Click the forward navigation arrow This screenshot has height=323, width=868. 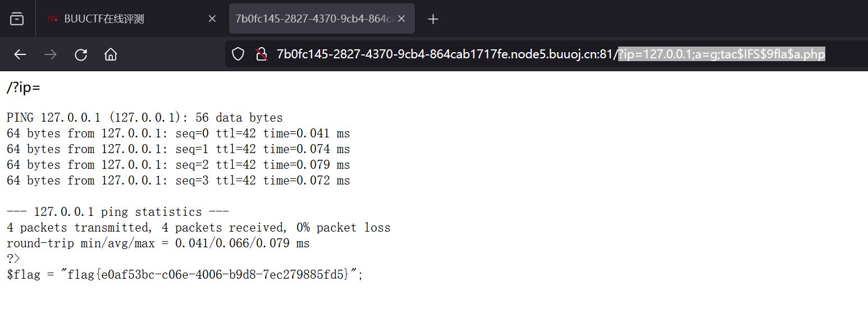coord(50,54)
